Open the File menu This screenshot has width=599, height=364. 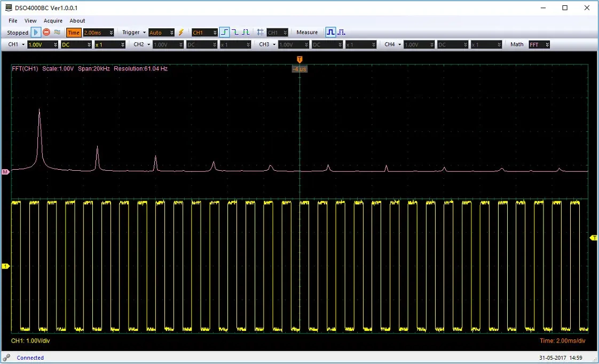click(13, 21)
